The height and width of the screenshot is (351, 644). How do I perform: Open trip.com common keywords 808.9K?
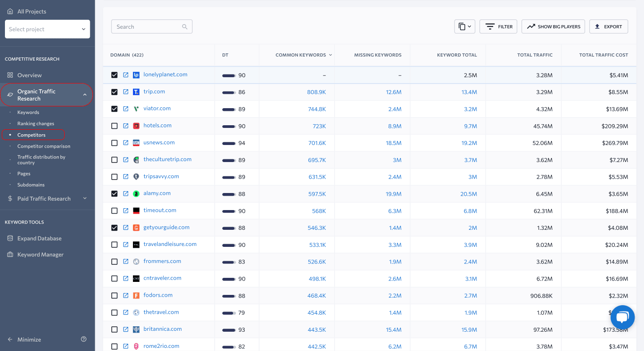[317, 92]
